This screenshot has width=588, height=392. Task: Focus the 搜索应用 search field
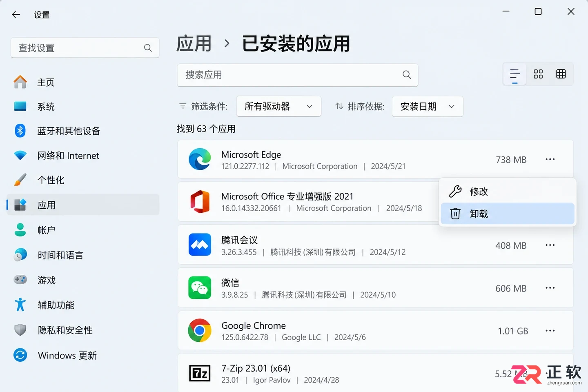298,75
